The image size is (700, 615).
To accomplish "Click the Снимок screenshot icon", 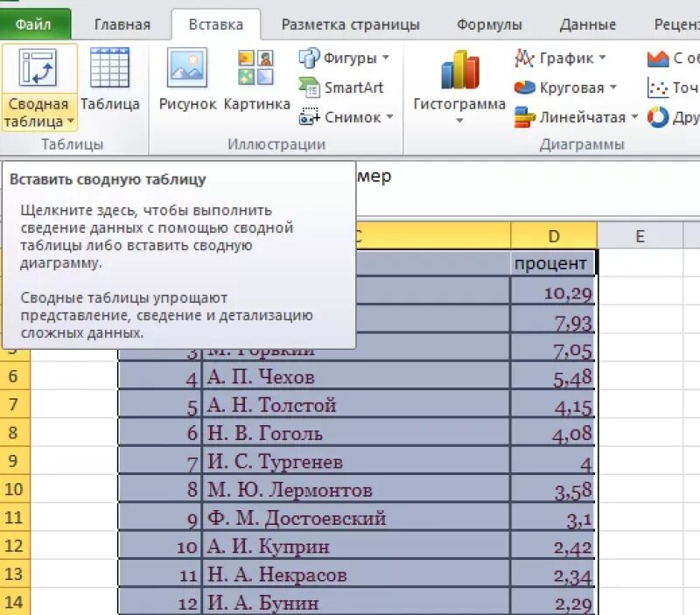I will [x=309, y=117].
